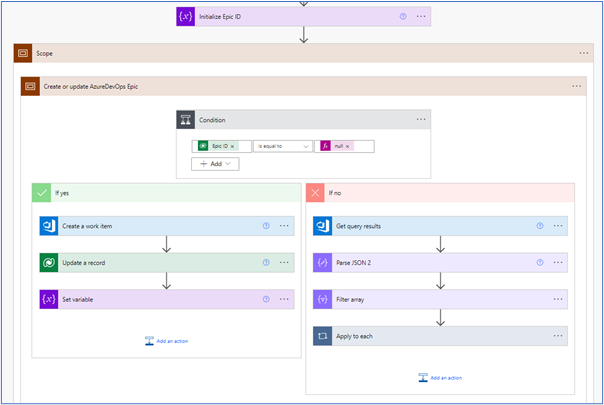This screenshot has height=405, width=604.
Task: Expand the Get query results step
Action: click(440, 226)
